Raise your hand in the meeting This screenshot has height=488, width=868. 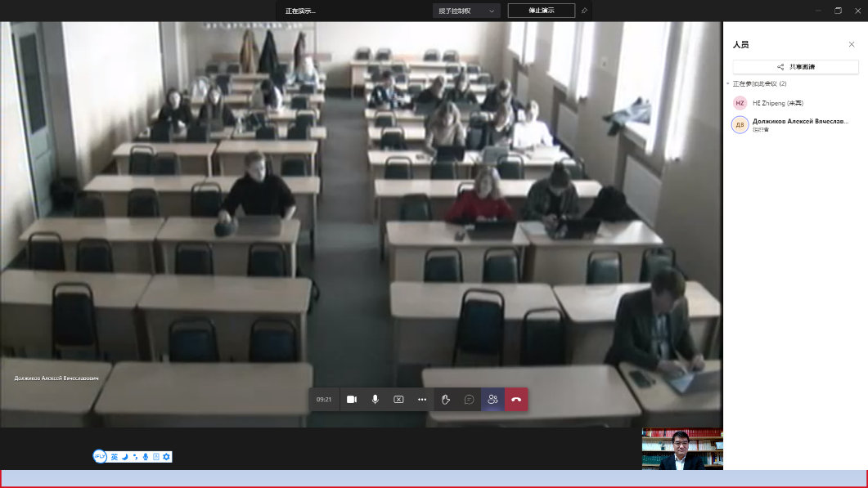point(446,400)
